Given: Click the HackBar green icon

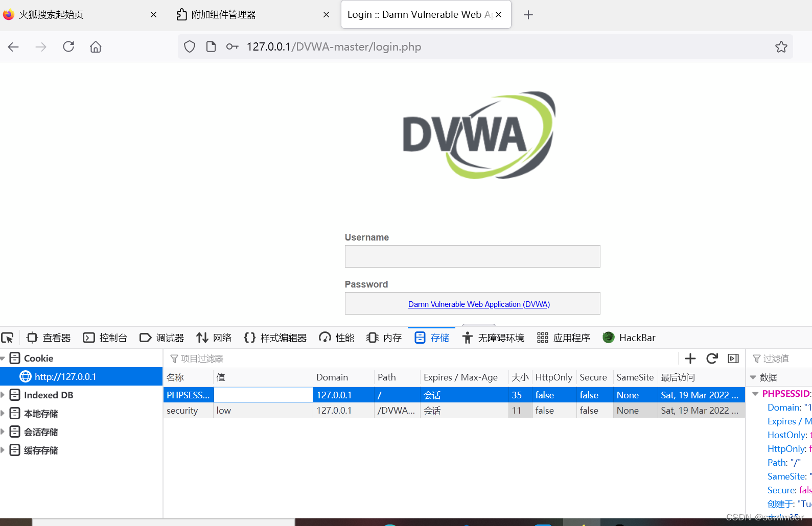Looking at the screenshot, I should click(x=608, y=338).
